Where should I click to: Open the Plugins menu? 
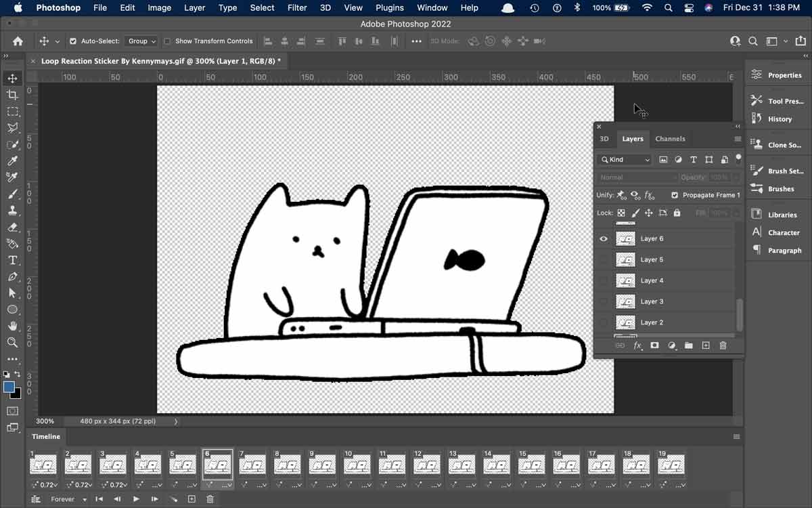click(x=389, y=8)
